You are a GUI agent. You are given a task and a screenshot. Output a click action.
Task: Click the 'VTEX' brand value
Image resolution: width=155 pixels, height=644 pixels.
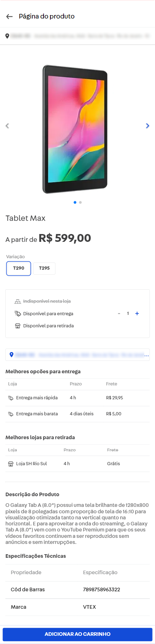point(89,607)
